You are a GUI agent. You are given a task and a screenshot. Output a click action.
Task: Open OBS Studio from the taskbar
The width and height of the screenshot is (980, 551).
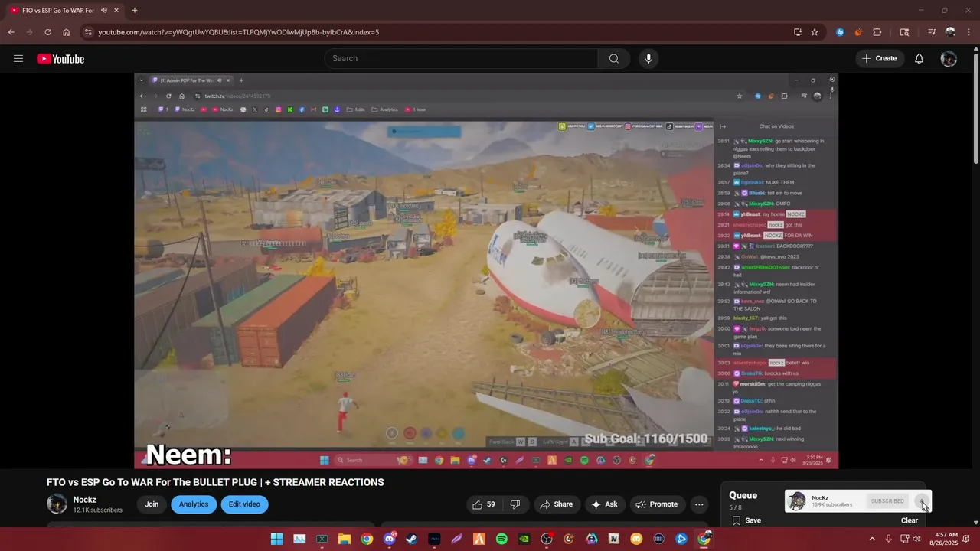(547, 539)
